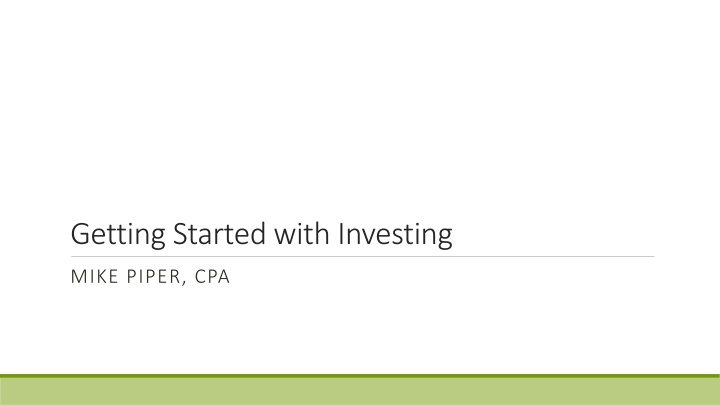Click the word with in the title
The image size is (720, 405).
tap(302, 234)
